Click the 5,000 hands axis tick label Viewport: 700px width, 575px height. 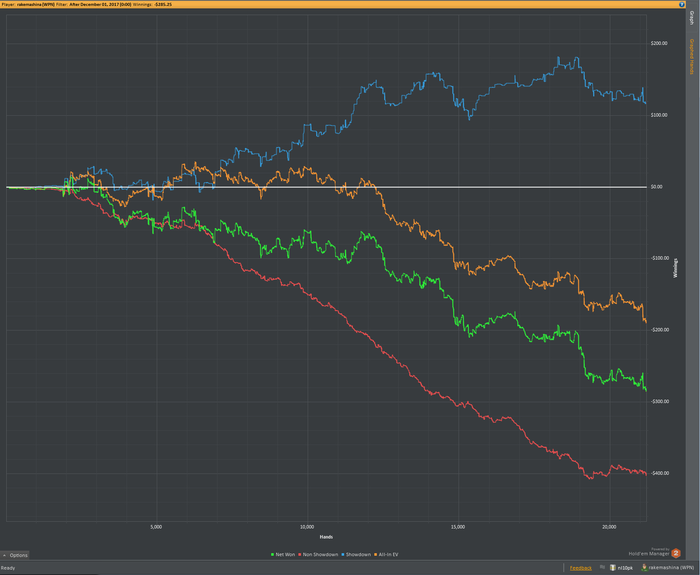coord(156,527)
